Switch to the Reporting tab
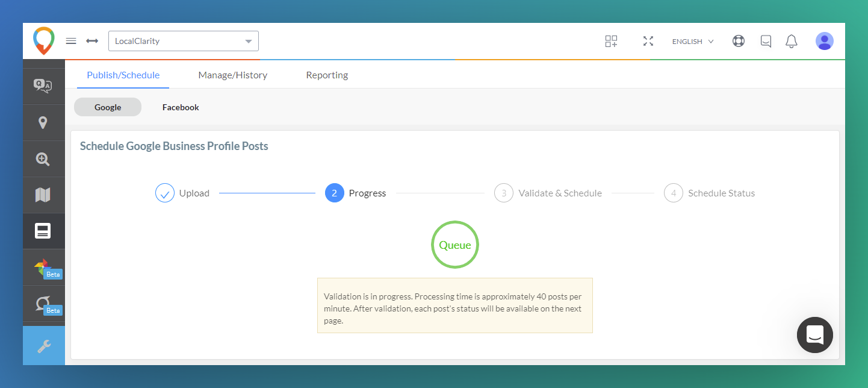The width and height of the screenshot is (868, 388). tap(327, 75)
